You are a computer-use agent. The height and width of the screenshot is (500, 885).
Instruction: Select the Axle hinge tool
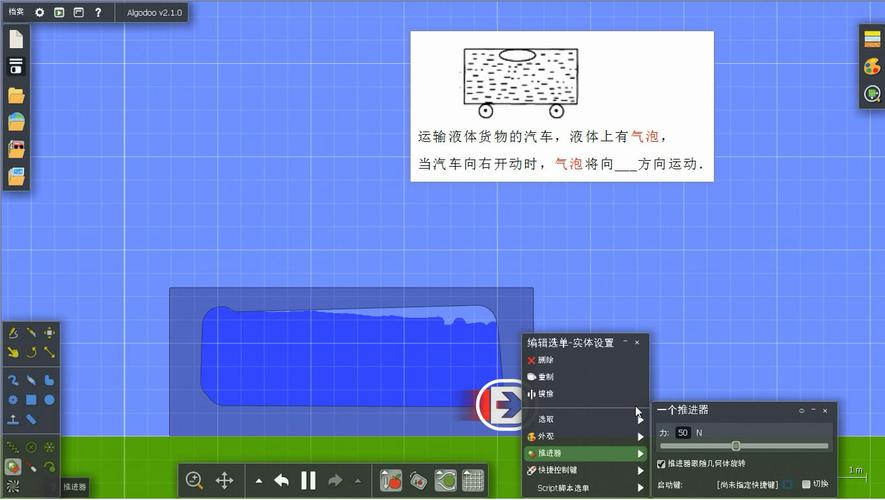tap(50, 448)
